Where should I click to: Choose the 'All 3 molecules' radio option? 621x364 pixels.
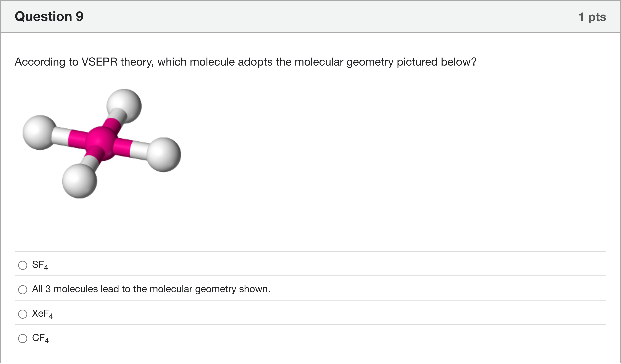[x=23, y=290]
